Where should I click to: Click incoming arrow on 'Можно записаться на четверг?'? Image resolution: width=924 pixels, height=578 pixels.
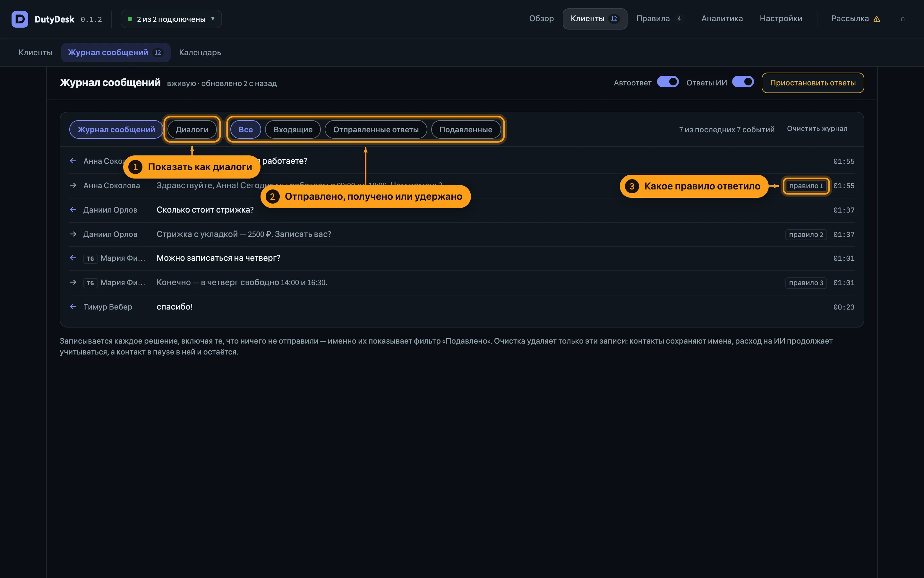tap(73, 258)
